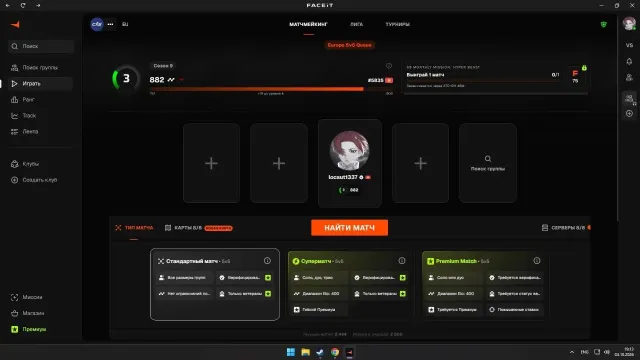The image size is (640, 360).
Task: Click the plus slot right of player card
Action: (420, 163)
